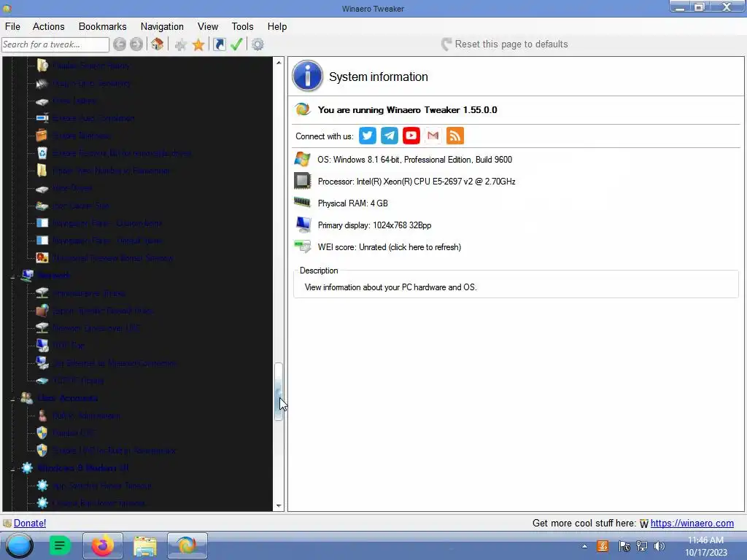Select the Icon Cache Size tweak
The height and width of the screenshot is (560, 747).
(x=80, y=206)
